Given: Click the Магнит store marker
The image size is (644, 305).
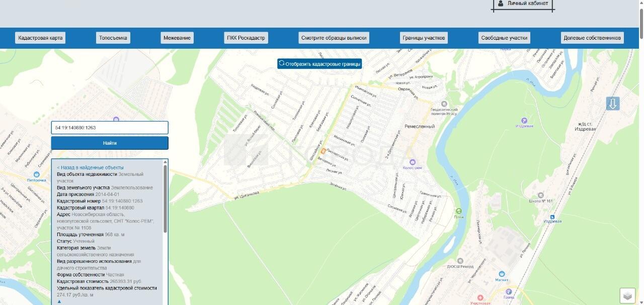Looking at the screenshot, I should [x=502, y=274].
